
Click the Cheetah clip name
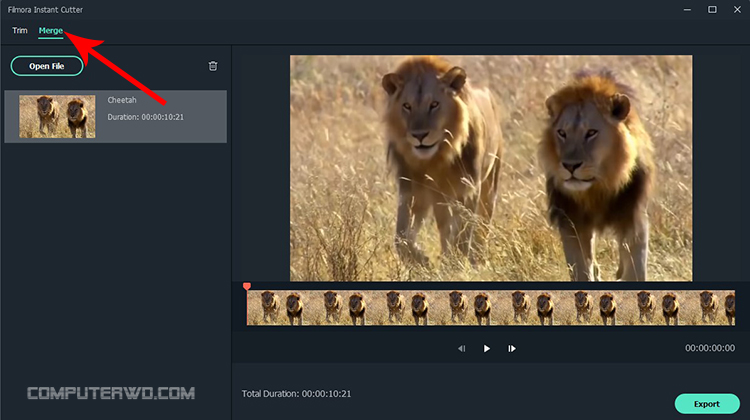pyautogui.click(x=121, y=100)
